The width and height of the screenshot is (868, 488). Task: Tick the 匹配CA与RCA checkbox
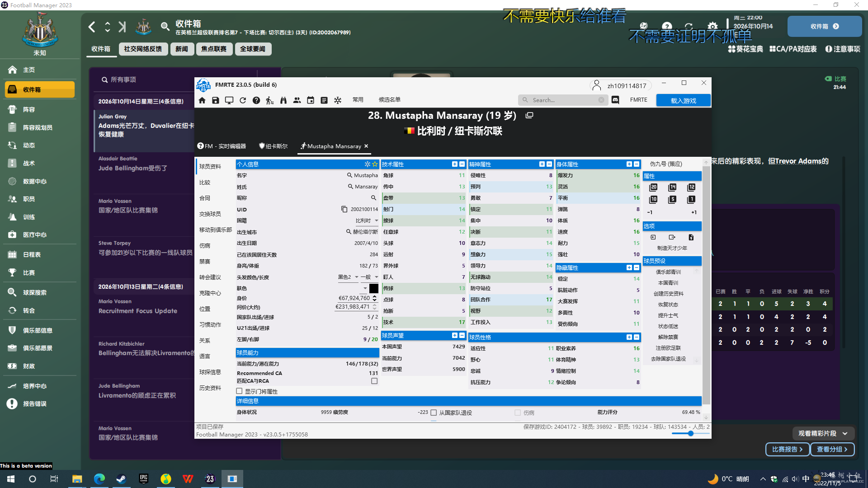(374, 381)
